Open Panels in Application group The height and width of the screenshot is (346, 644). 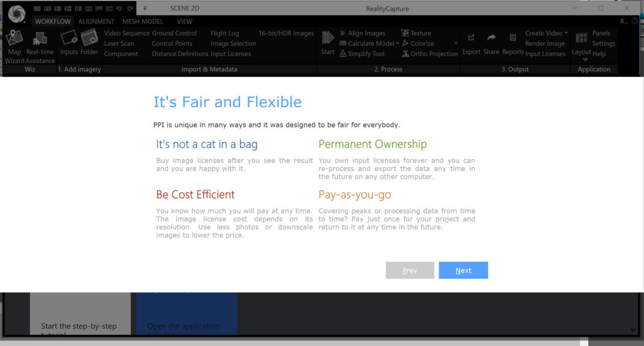click(x=601, y=33)
